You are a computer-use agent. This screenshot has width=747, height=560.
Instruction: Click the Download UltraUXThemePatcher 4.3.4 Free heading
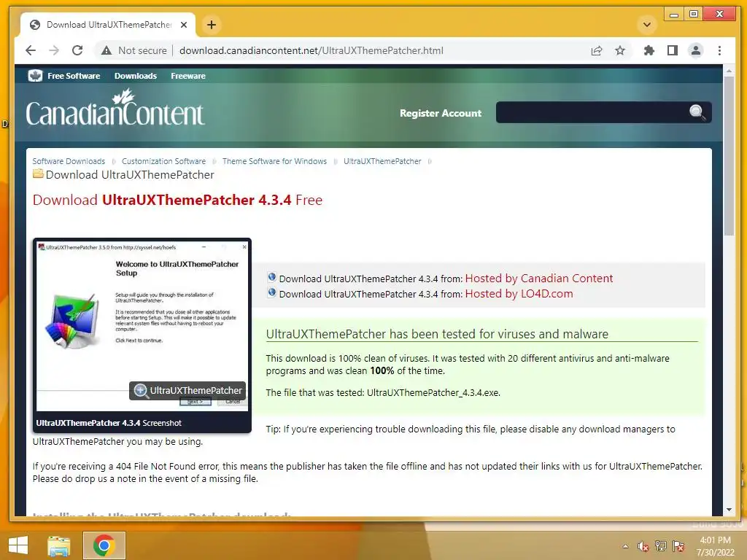pos(177,200)
